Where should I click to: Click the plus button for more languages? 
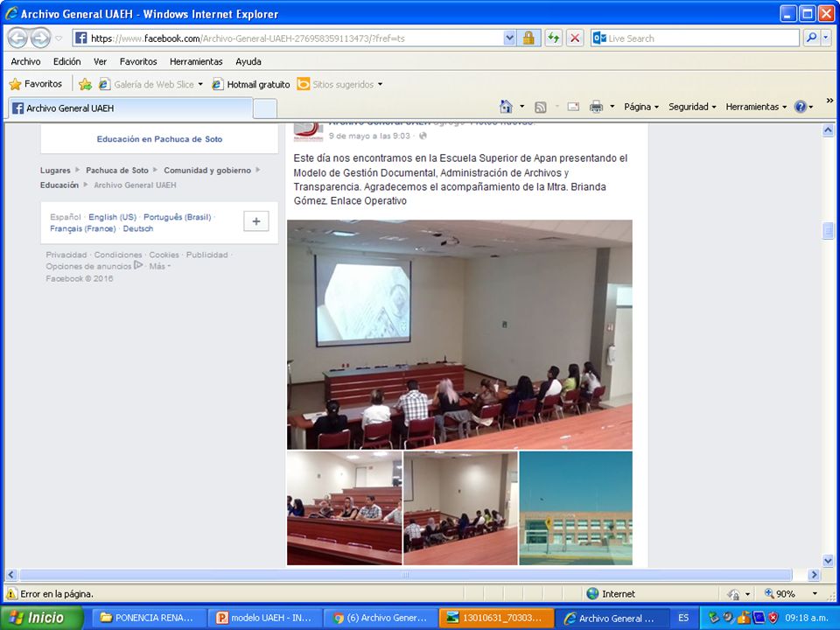(256, 221)
